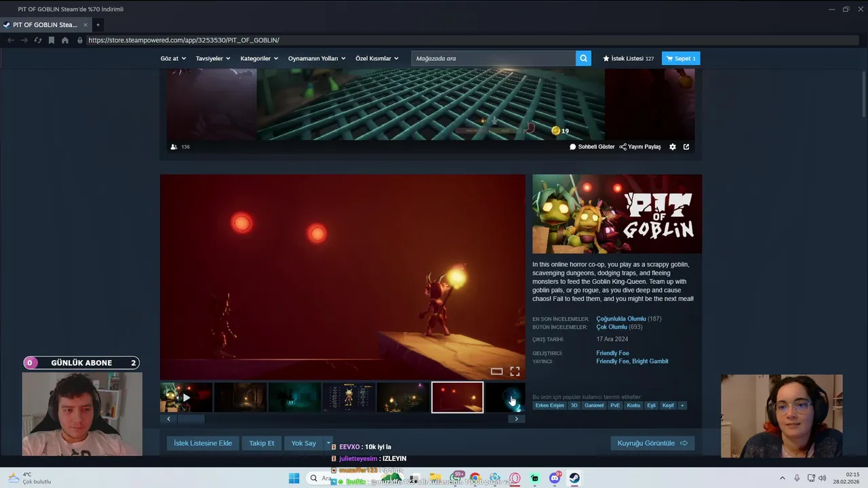Open a new tab with the plus button
The image size is (868, 488).
pos(98,24)
